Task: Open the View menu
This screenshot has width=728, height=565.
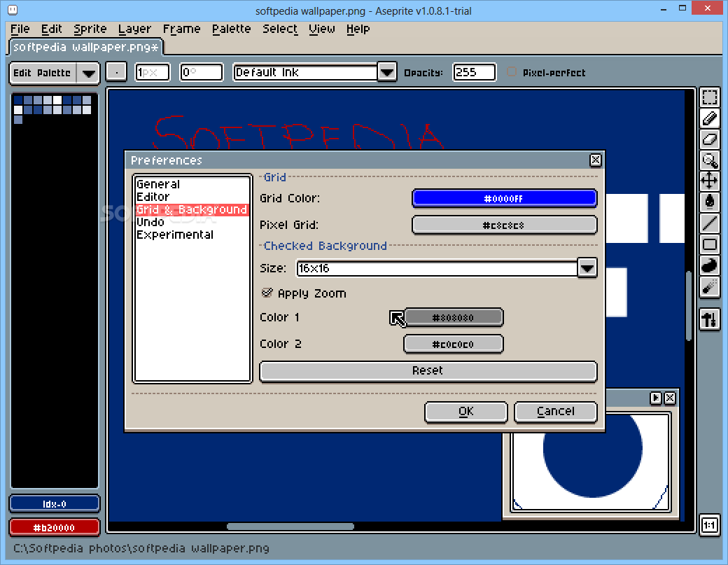Action: [322, 29]
